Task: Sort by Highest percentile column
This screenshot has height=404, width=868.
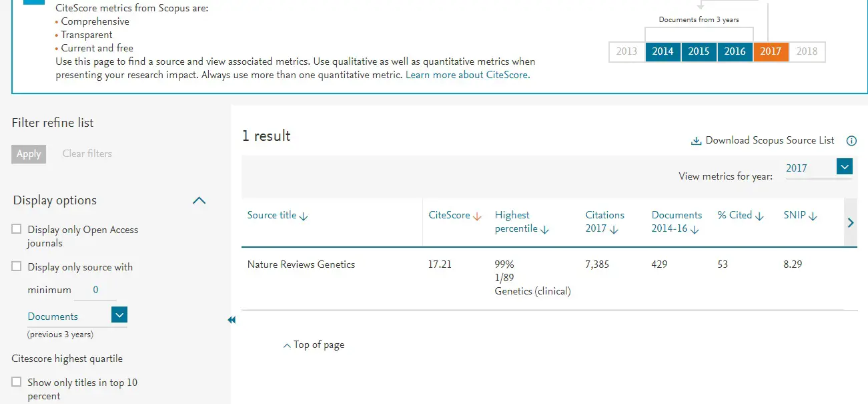Action: 522,222
